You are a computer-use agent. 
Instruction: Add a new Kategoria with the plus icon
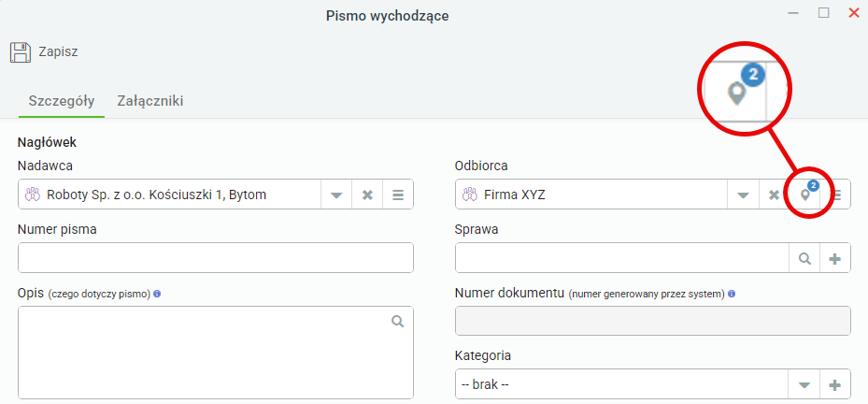[834, 384]
